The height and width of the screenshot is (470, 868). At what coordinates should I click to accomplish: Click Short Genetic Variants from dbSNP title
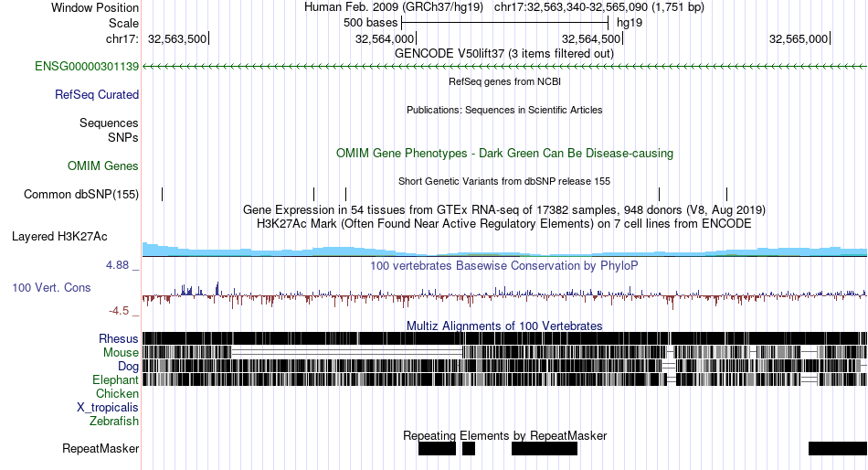[x=504, y=181]
